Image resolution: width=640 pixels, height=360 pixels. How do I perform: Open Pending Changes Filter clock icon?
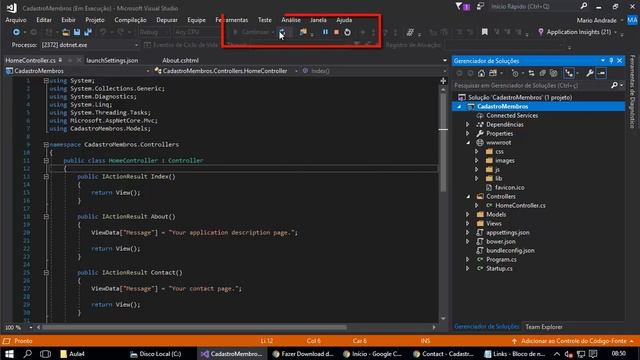pyautogui.click(x=515, y=73)
